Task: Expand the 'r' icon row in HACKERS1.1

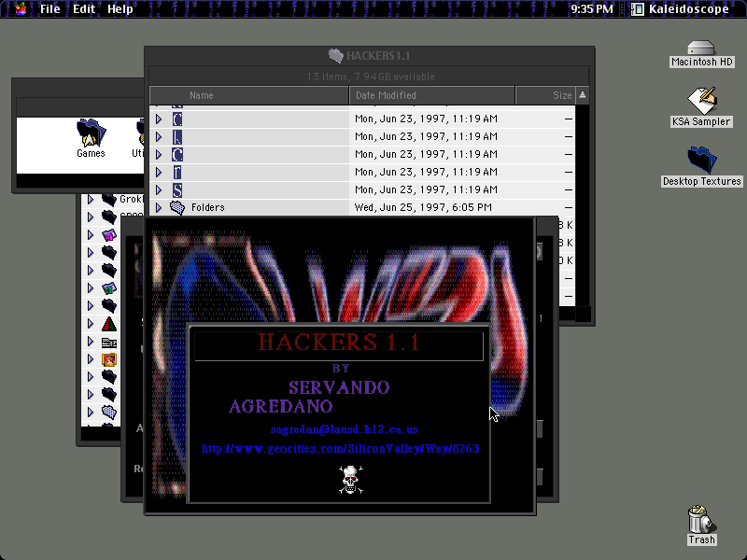Action: pos(159,172)
